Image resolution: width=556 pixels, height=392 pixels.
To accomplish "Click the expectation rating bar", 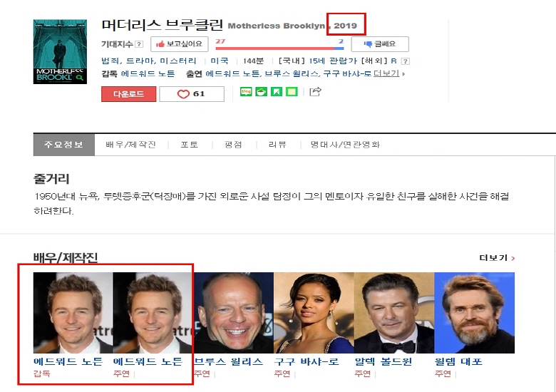I will (x=279, y=48).
